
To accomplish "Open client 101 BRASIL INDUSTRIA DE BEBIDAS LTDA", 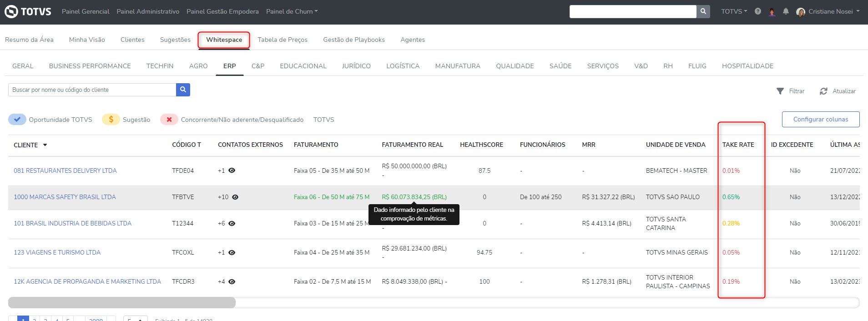I will pos(72,223).
